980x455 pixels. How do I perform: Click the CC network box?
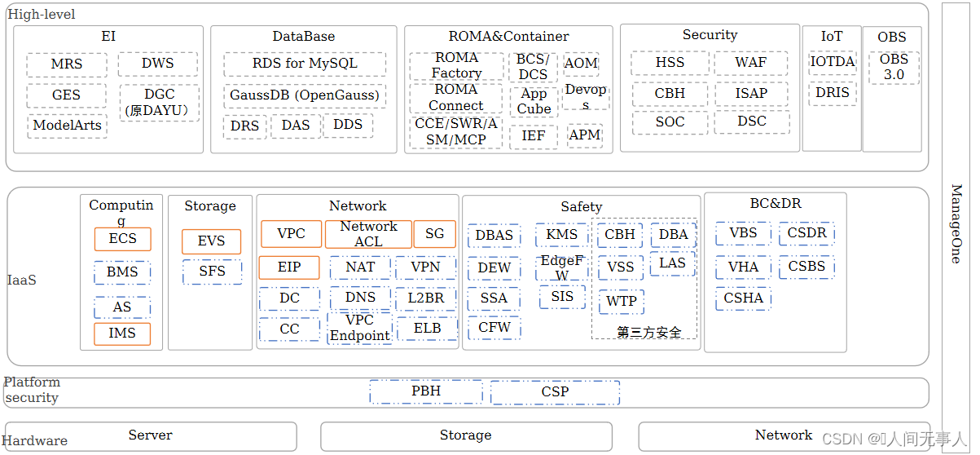[290, 329]
